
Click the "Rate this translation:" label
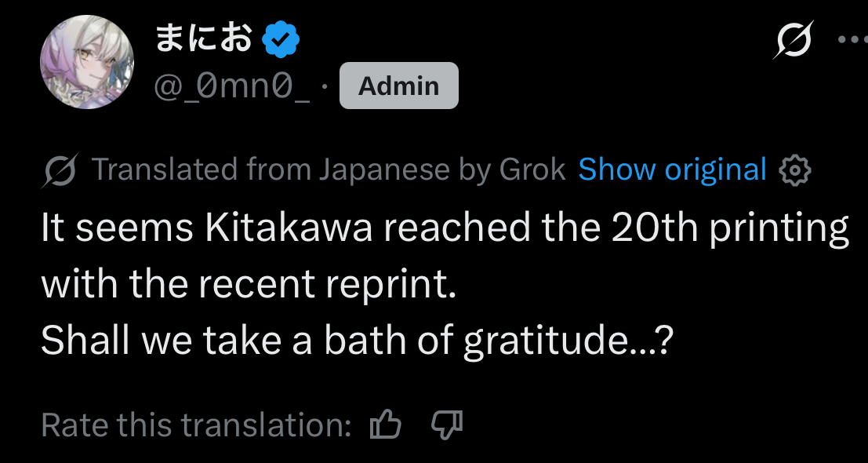196,425
